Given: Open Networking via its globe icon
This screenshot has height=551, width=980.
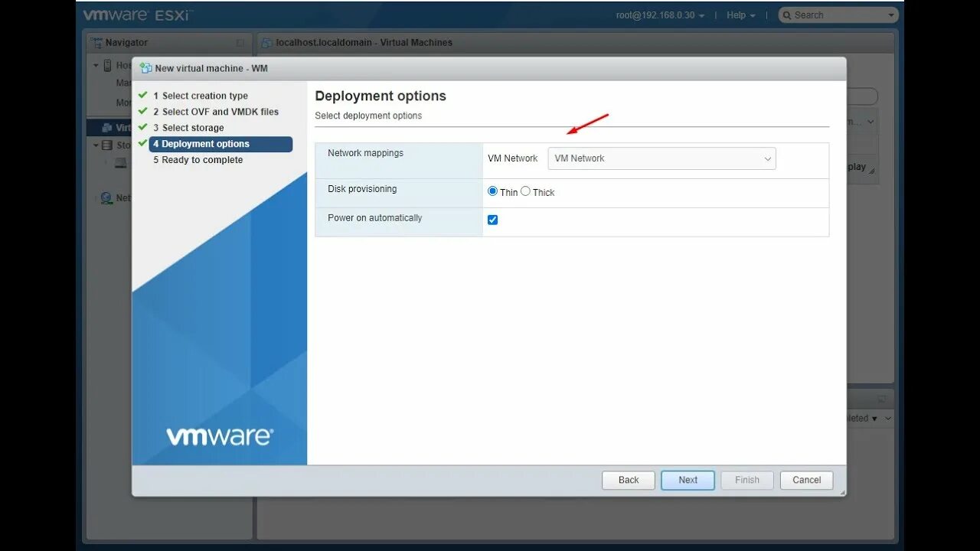Looking at the screenshot, I should (106, 198).
